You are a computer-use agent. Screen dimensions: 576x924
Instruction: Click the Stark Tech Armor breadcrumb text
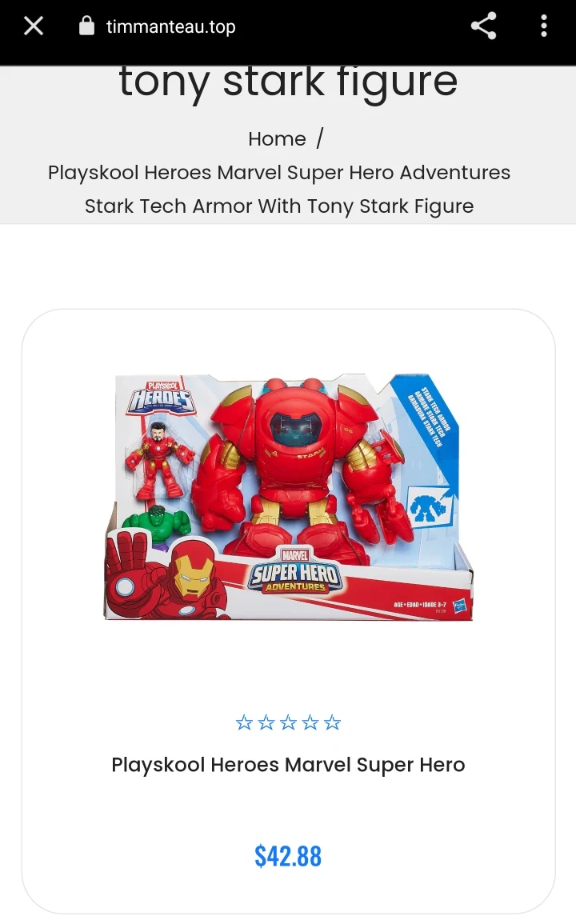point(279,189)
